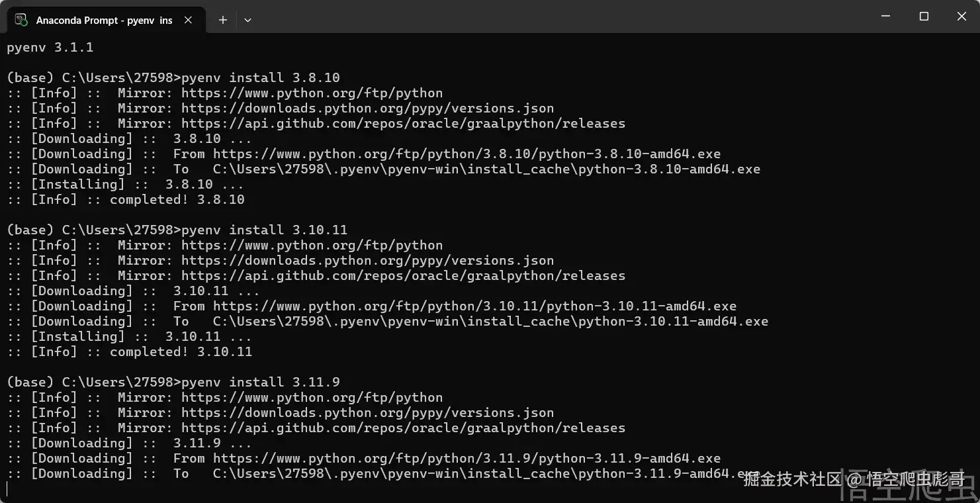Close the terminal window

tap(961, 17)
